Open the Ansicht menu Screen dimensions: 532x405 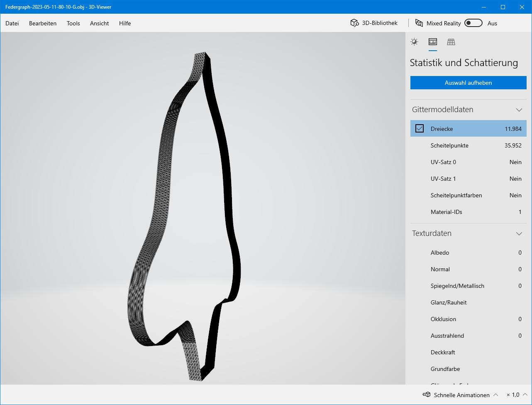(x=100, y=23)
